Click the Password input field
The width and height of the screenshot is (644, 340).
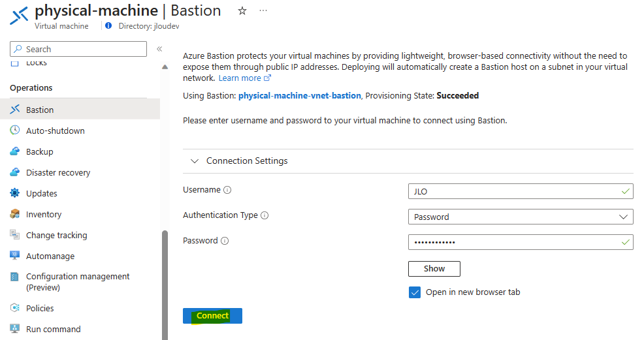[521, 242]
